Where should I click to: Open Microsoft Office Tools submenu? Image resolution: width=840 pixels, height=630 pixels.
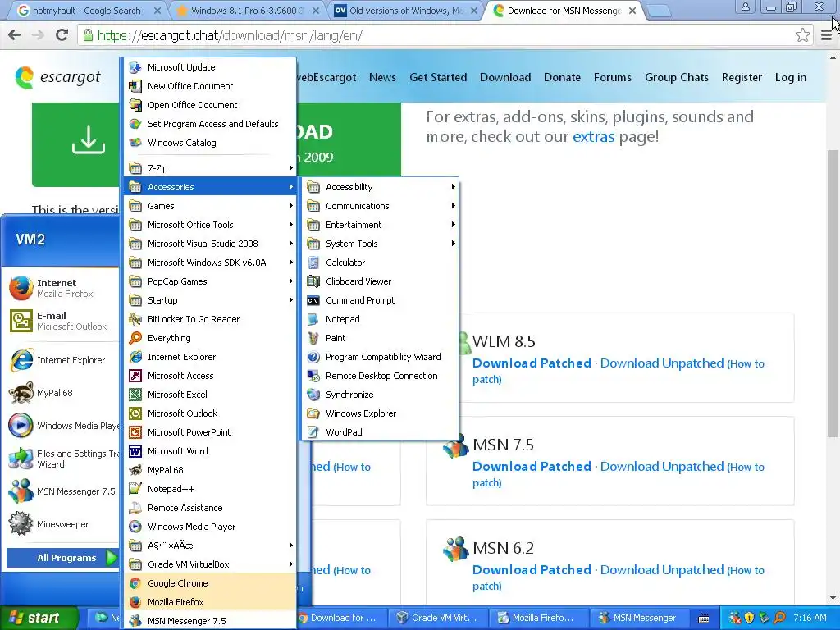210,225
